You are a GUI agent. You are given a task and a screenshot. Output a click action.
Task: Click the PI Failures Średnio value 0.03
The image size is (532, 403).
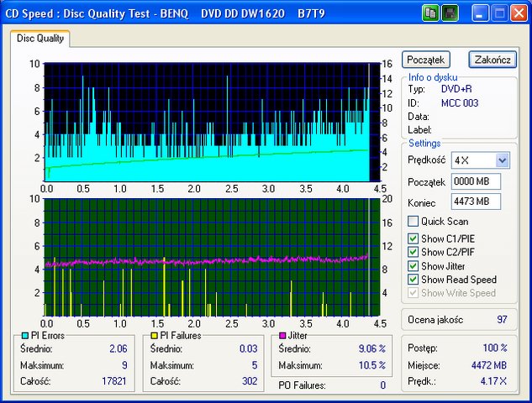point(249,348)
